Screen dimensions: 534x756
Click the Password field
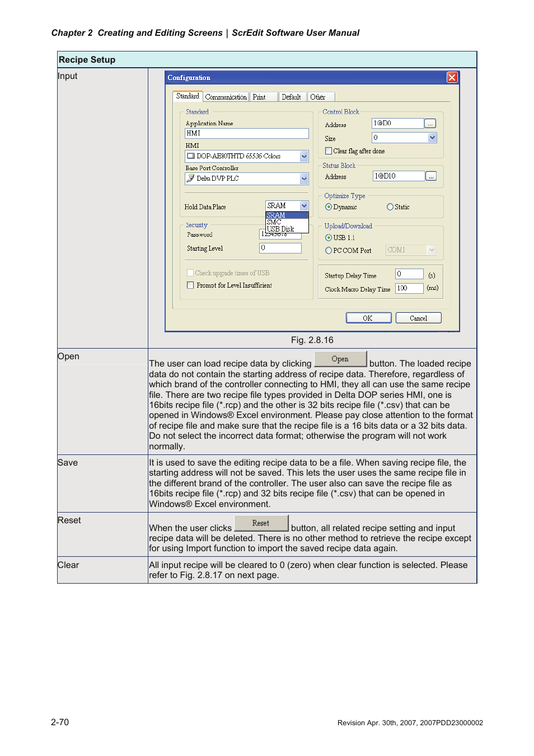pos(280,234)
